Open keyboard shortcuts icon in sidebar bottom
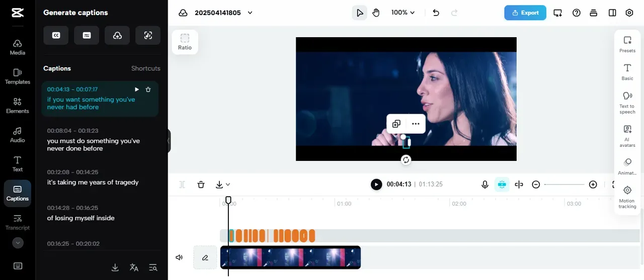The width and height of the screenshot is (644, 280). (x=18, y=266)
